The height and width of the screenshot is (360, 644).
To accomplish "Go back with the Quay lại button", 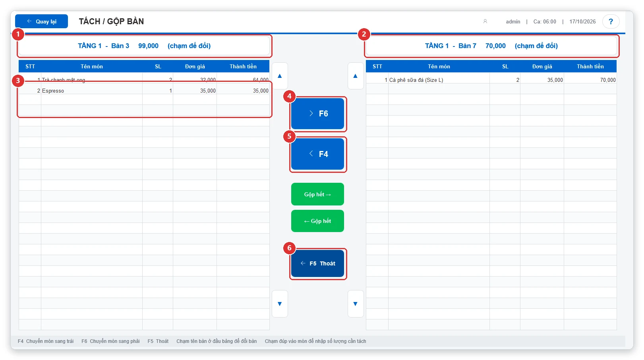I will (41, 21).
